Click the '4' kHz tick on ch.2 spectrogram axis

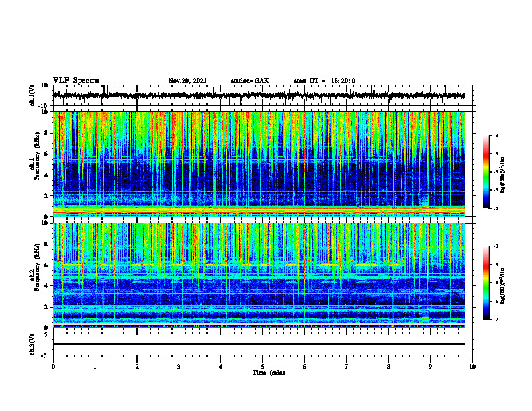(47, 286)
